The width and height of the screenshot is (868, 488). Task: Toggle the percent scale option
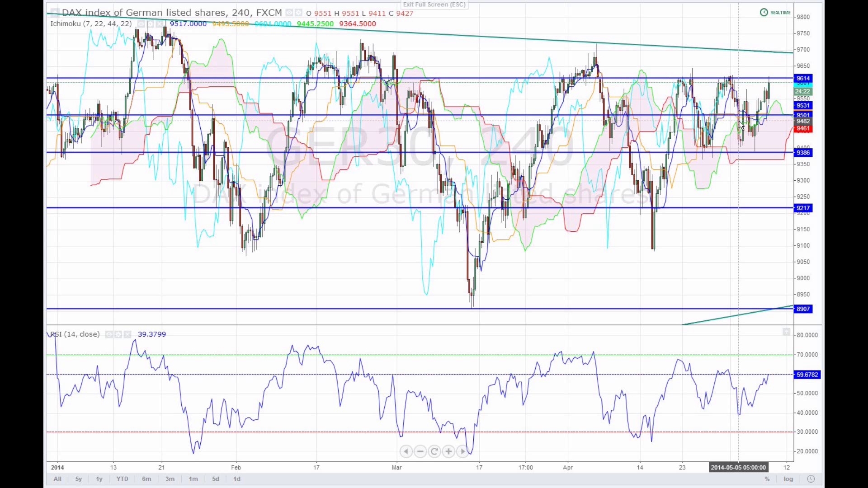tap(767, 479)
